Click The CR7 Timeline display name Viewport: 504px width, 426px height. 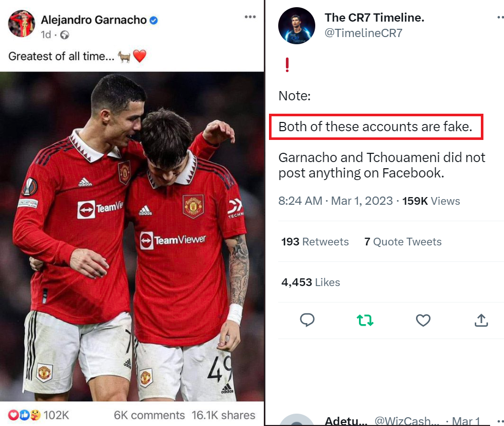[x=374, y=17]
